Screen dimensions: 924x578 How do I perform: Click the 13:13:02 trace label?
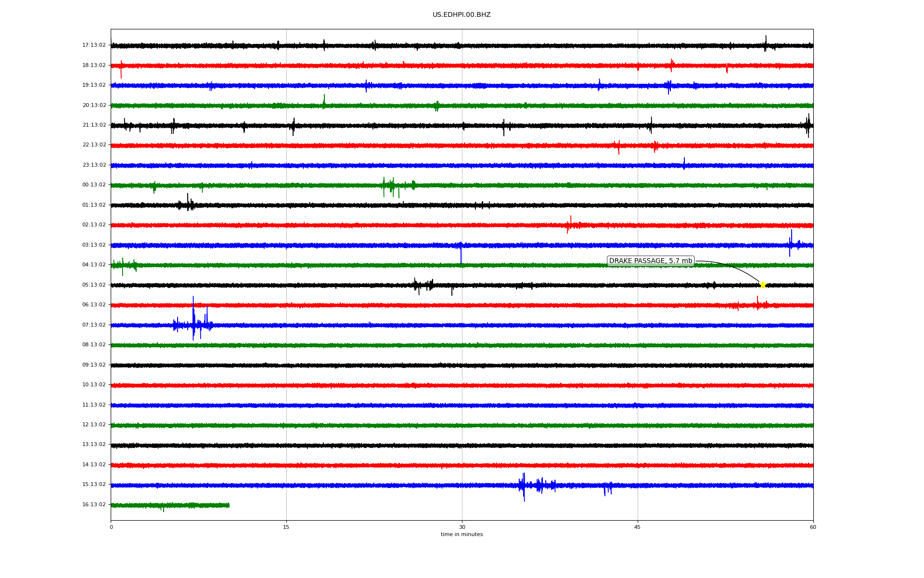[94, 445]
